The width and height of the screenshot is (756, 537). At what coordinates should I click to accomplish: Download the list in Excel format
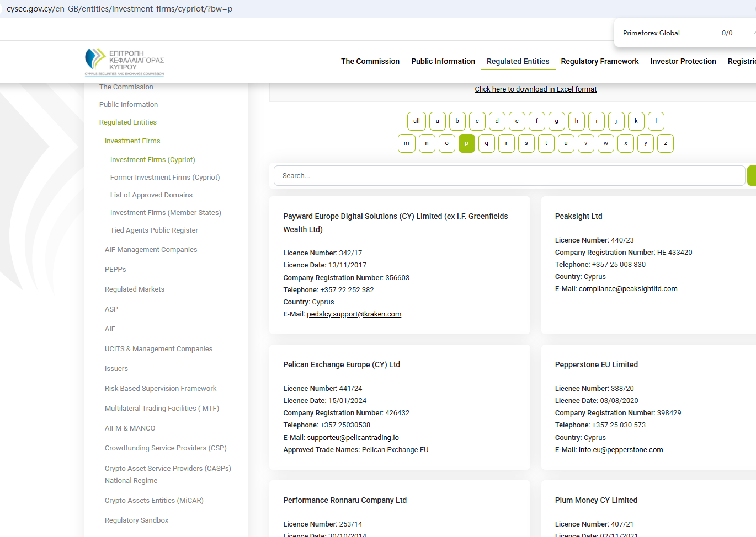(x=535, y=89)
